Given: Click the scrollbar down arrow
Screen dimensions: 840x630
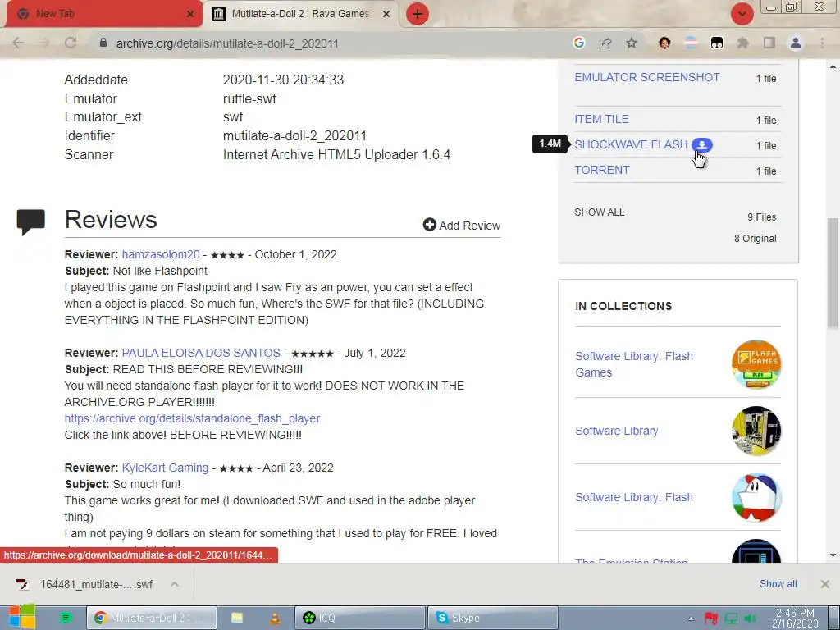Looking at the screenshot, I should (x=833, y=555).
